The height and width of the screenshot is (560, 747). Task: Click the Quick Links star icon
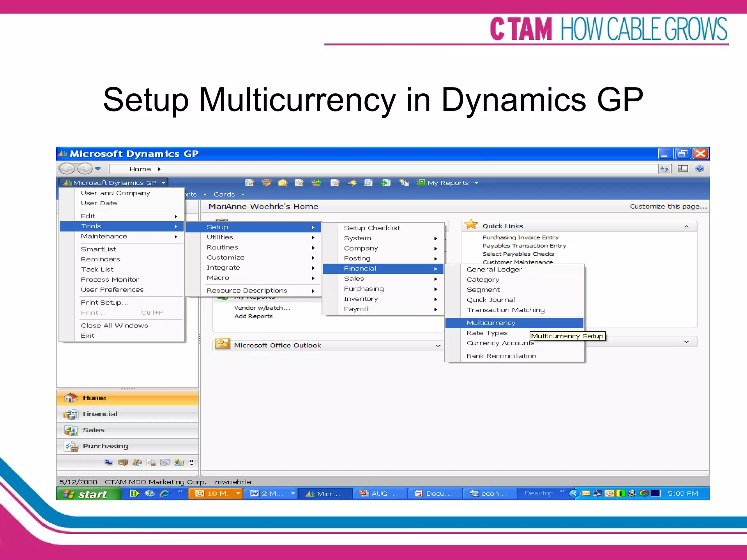[x=471, y=225]
